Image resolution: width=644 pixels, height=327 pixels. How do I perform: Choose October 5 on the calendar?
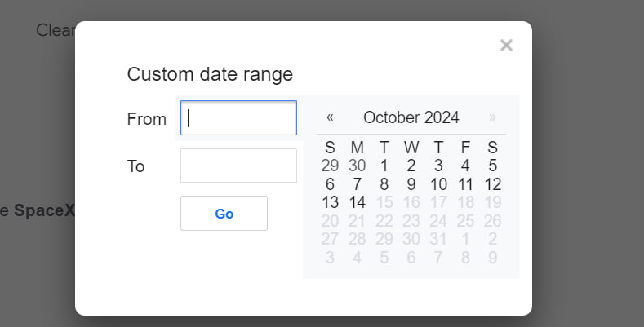[x=493, y=166]
